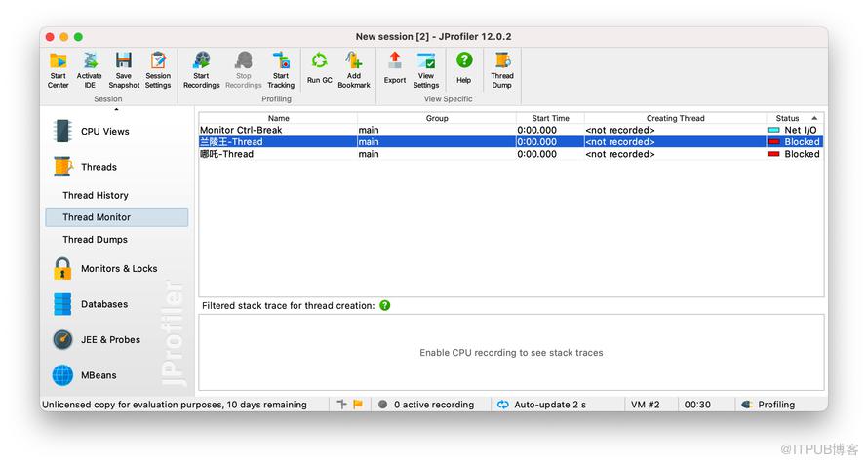868x464 pixels.
Task: Open Session Settings
Action: point(158,70)
